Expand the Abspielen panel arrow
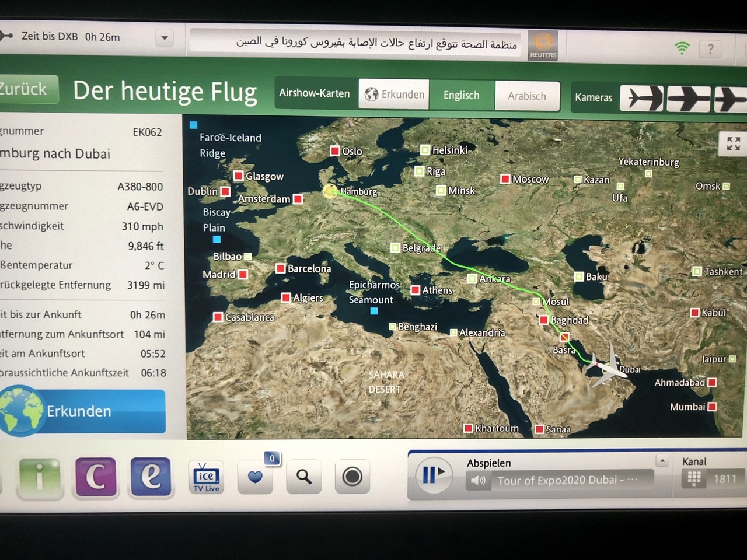The image size is (747, 560). (x=662, y=461)
